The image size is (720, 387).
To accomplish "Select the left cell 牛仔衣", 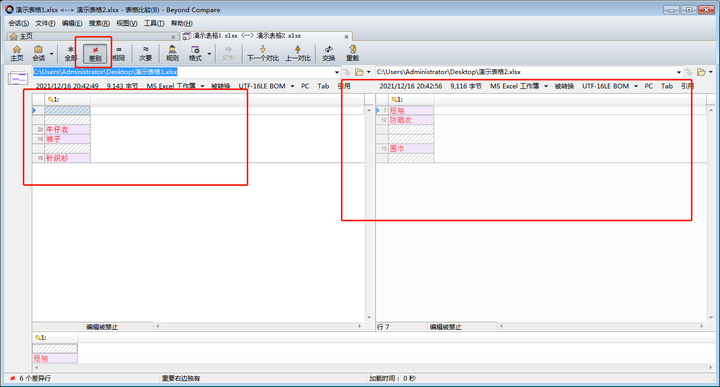I will coord(68,129).
